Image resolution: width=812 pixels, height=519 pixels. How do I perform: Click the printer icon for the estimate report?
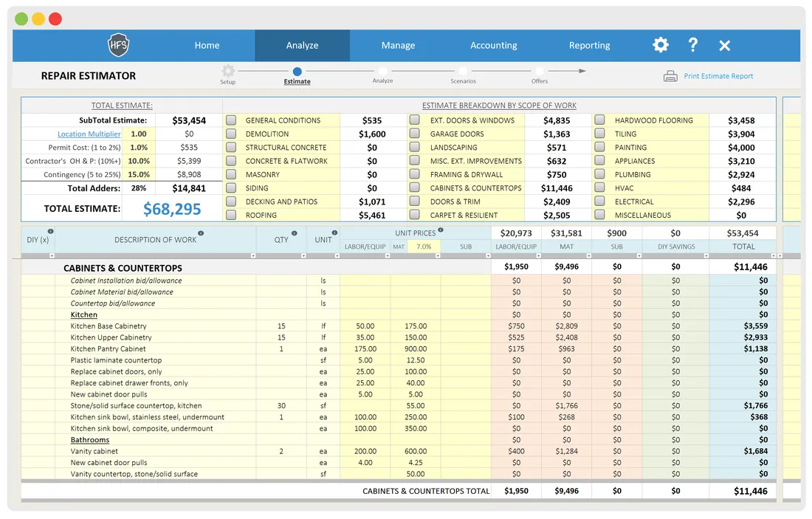coord(670,76)
